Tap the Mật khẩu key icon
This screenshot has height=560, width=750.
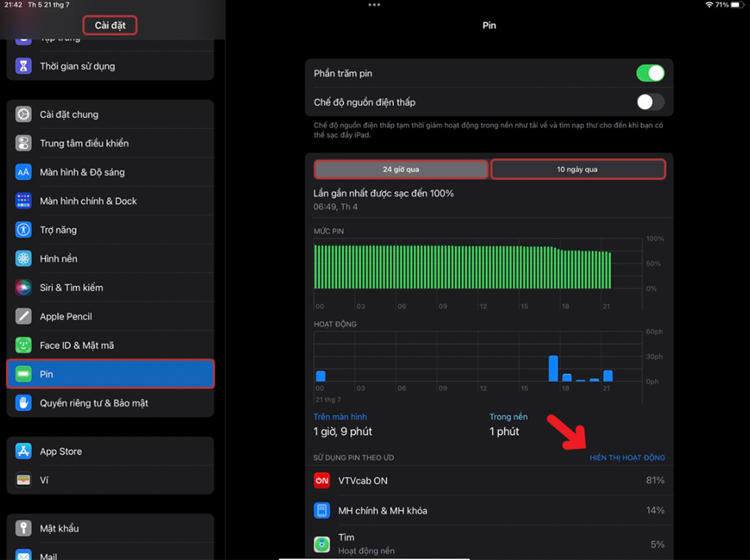tap(23, 528)
